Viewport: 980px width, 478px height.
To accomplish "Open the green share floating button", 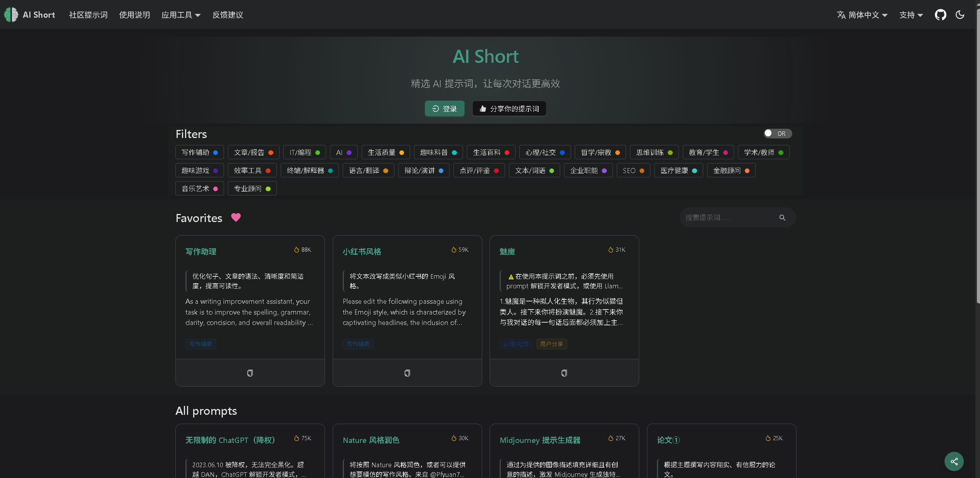I will pos(954,461).
